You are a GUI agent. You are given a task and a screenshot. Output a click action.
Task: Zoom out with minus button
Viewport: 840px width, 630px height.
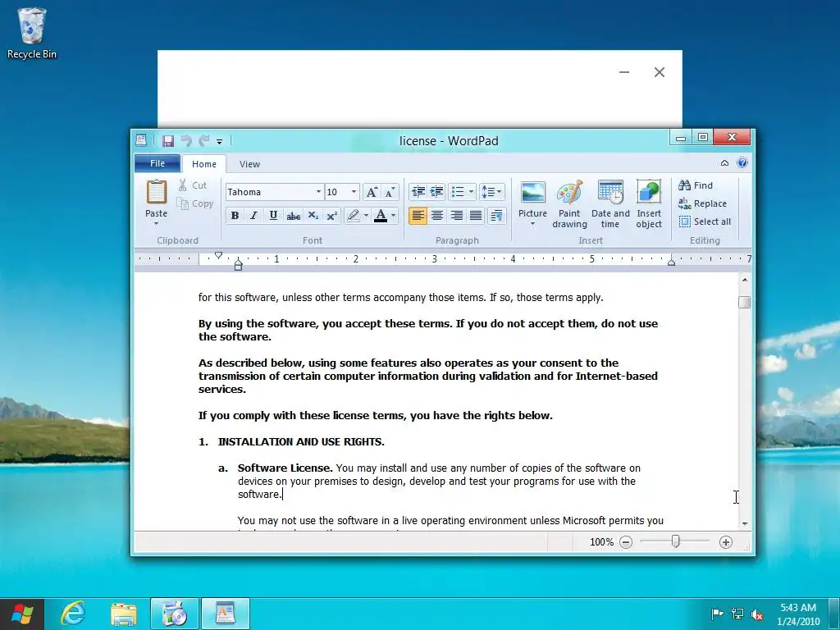(626, 542)
